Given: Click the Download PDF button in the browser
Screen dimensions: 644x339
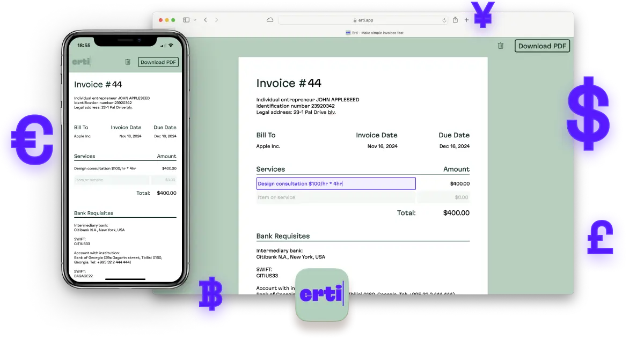Looking at the screenshot, I should [542, 46].
